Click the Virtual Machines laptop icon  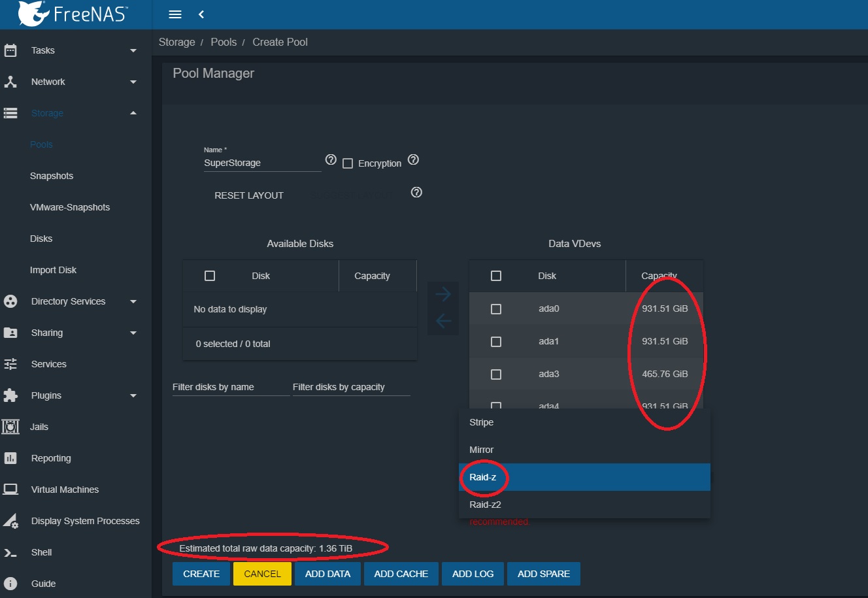point(10,490)
